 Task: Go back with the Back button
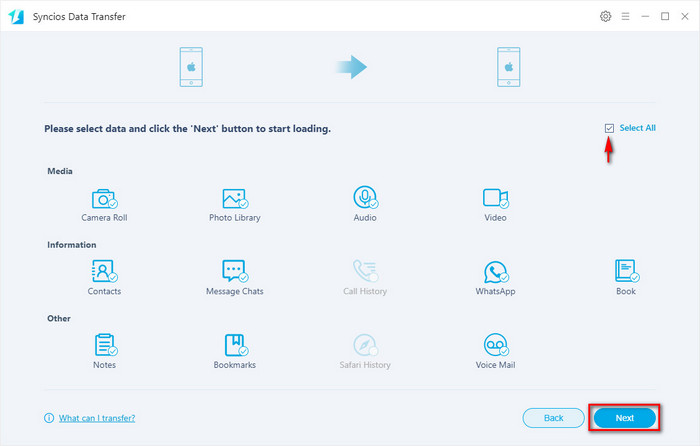coord(554,418)
